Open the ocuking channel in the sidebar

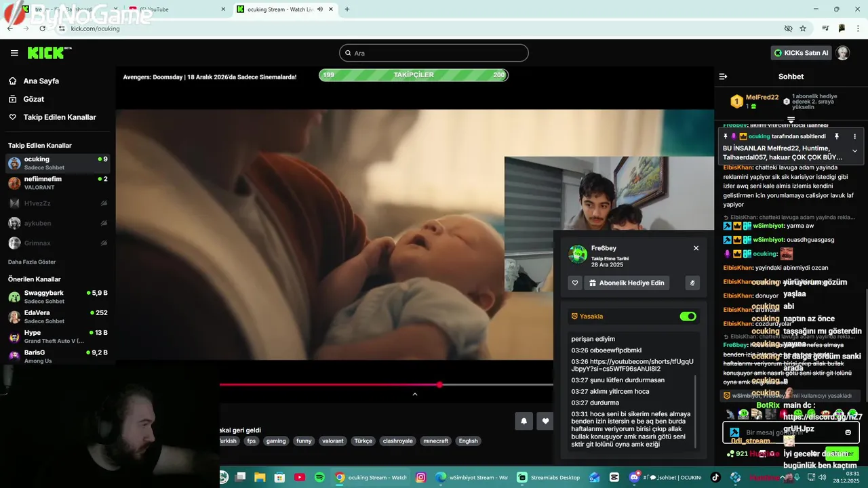tap(58, 163)
